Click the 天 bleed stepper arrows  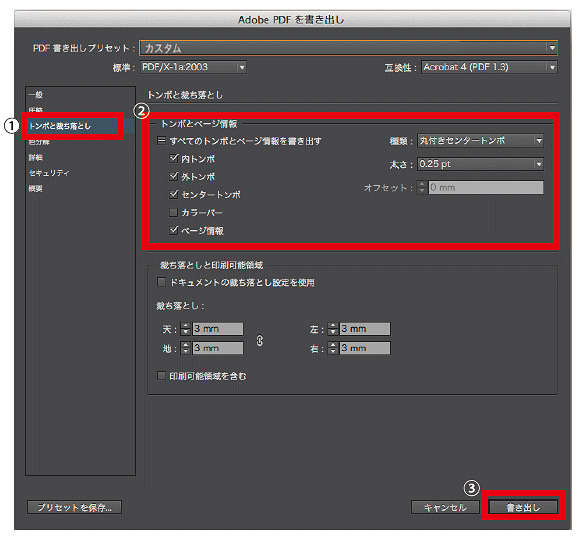(x=186, y=329)
